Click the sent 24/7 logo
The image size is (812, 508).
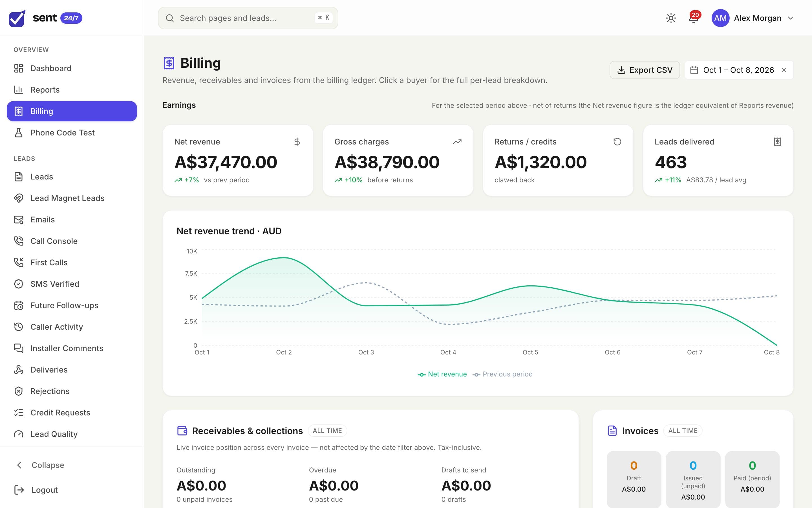click(45, 18)
